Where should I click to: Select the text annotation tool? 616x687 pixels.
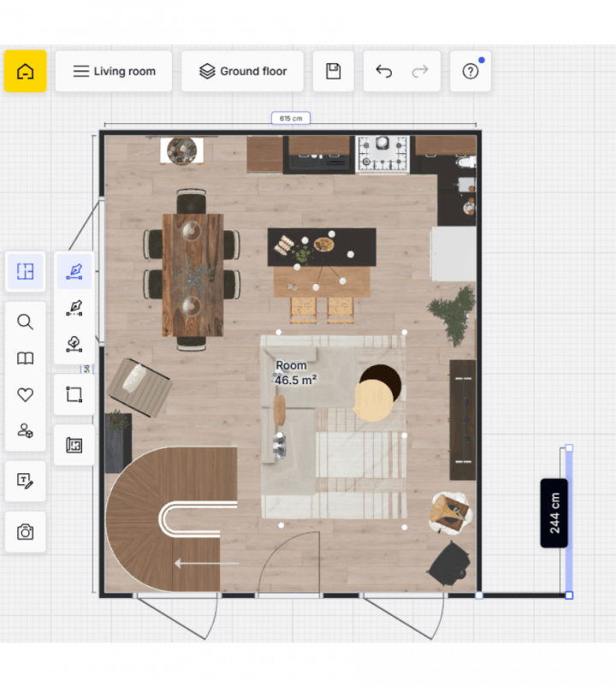click(x=26, y=481)
